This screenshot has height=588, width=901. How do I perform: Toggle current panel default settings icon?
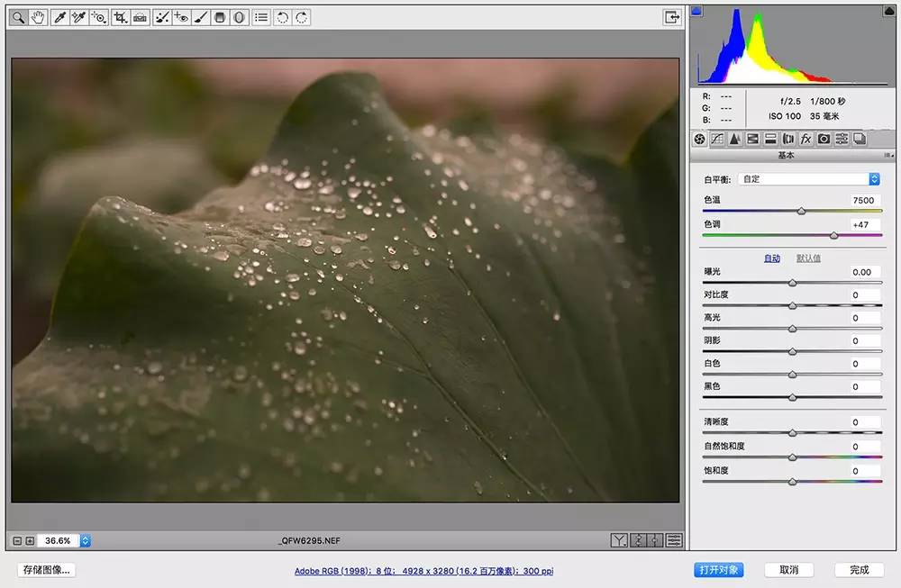click(x=674, y=540)
